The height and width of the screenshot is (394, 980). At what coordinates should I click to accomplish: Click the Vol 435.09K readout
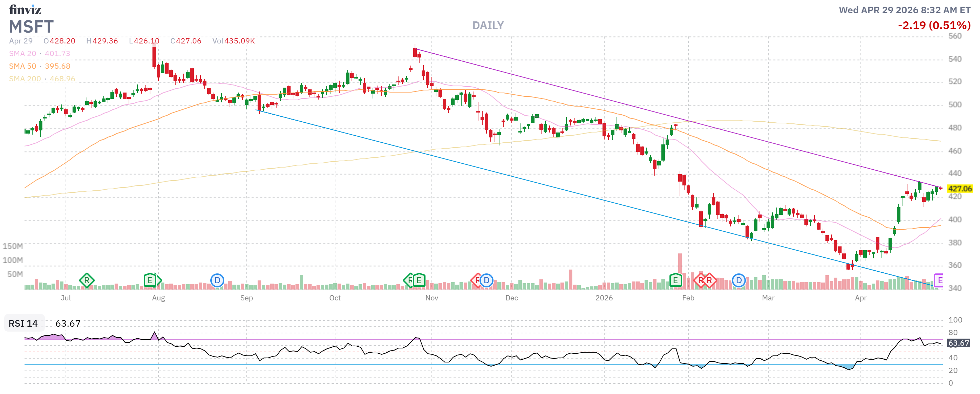pos(233,41)
